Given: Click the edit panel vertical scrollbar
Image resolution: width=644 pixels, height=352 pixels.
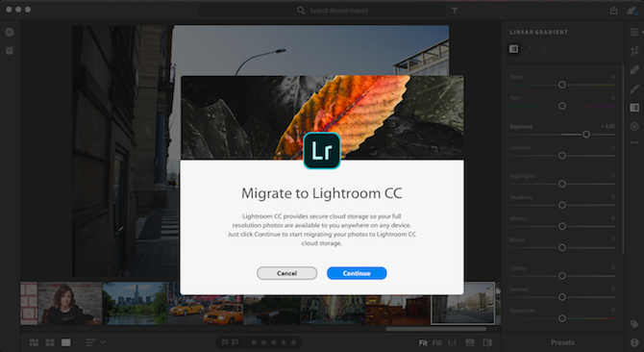Looking at the screenshot, I should 624,158.
